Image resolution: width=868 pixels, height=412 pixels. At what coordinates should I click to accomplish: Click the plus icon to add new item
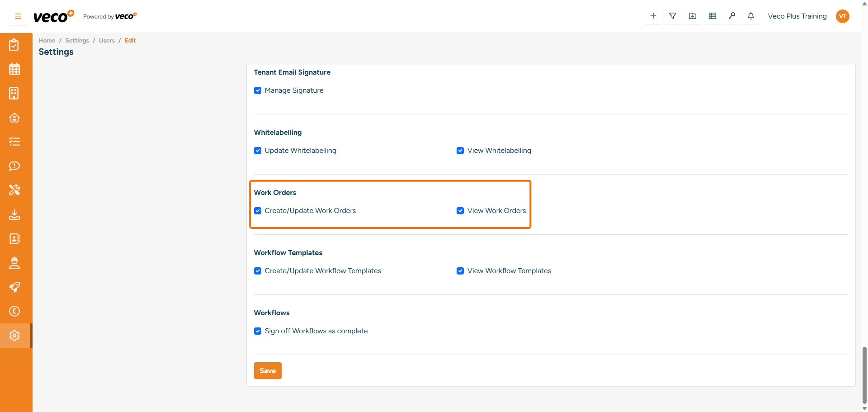[x=653, y=16]
